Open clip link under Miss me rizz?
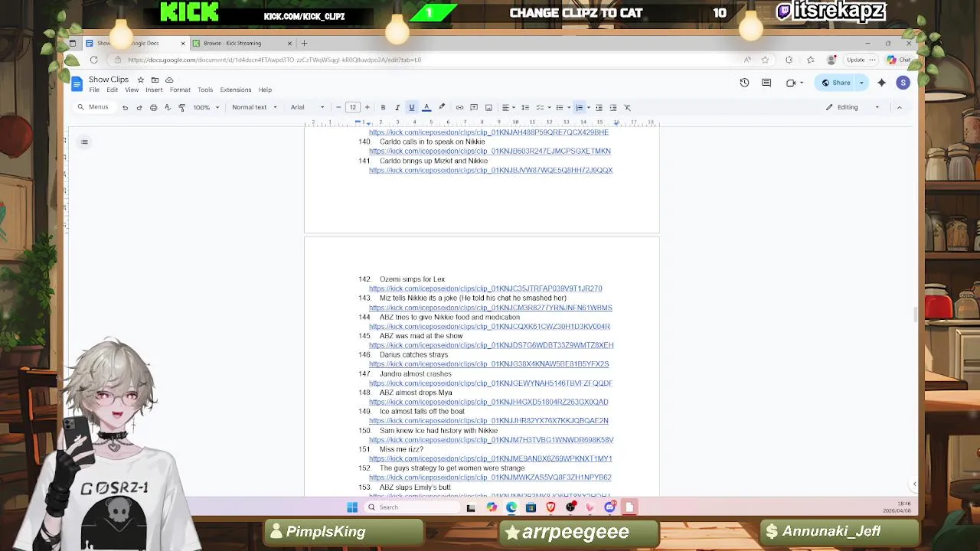 (490, 458)
